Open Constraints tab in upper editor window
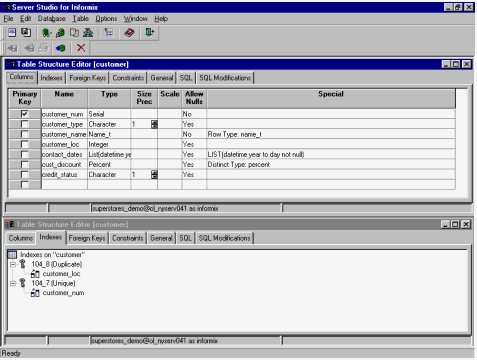 (128, 78)
